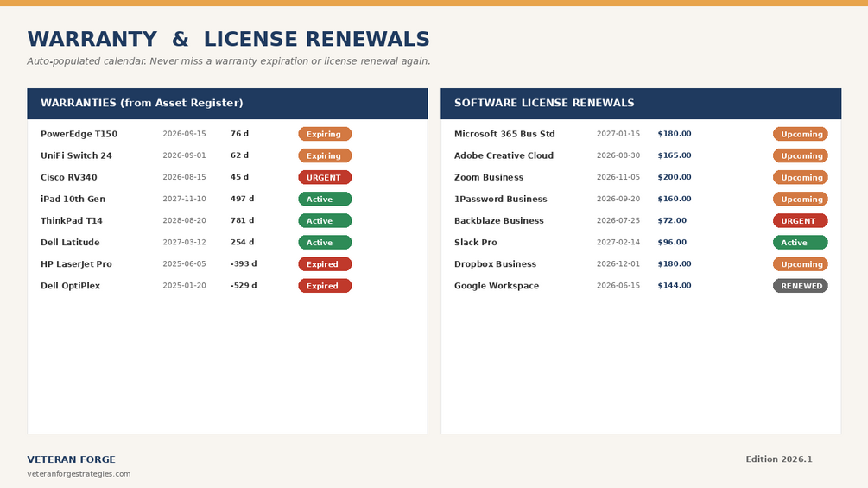This screenshot has width=868, height=488.
Task: Select the URGENT badge for Cisco RV340
Action: (x=325, y=177)
